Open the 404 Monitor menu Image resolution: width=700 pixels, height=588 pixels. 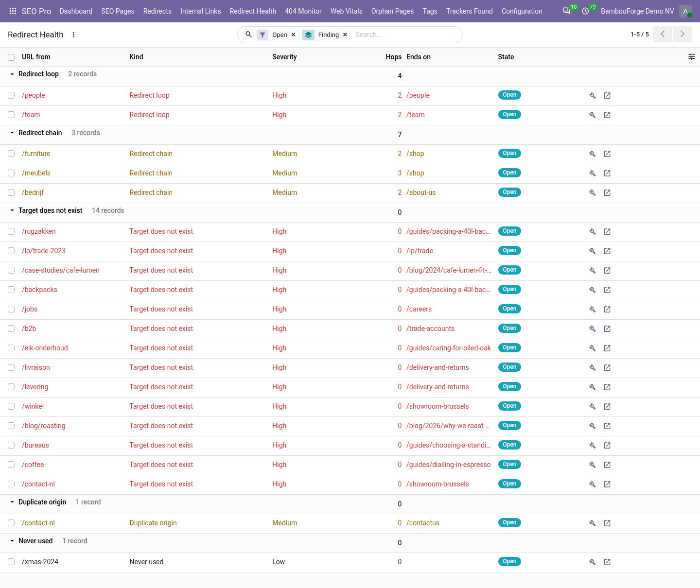303,11
